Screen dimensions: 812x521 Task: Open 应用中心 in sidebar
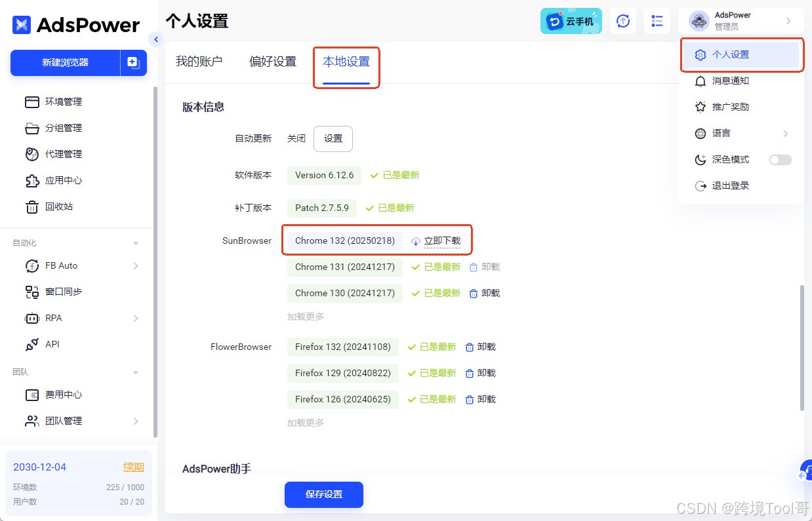tap(64, 180)
